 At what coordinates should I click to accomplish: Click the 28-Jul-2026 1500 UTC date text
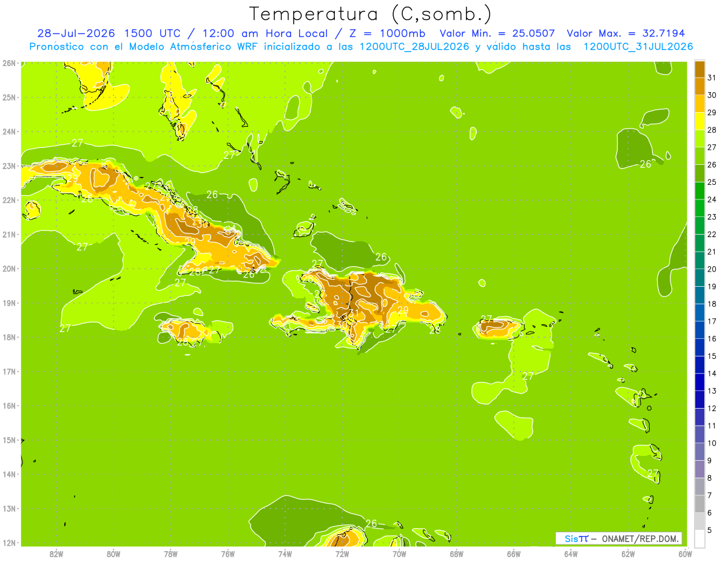click(109, 33)
